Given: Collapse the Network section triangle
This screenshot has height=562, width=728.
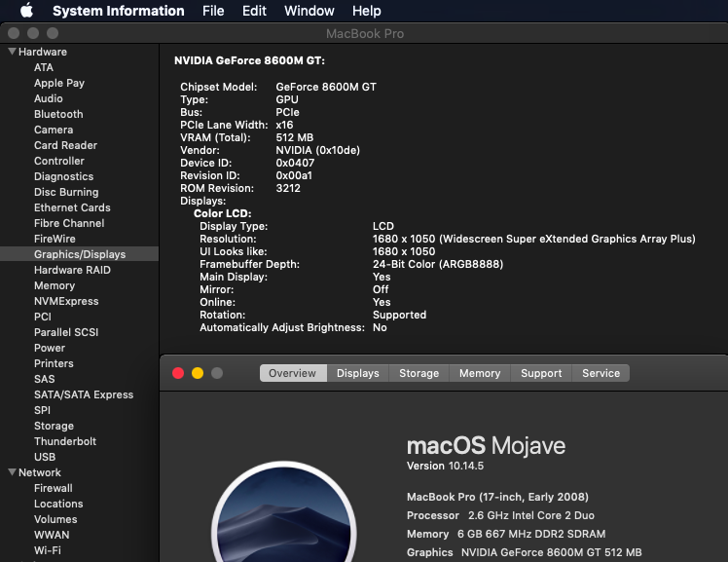Looking at the screenshot, I should tap(13, 472).
